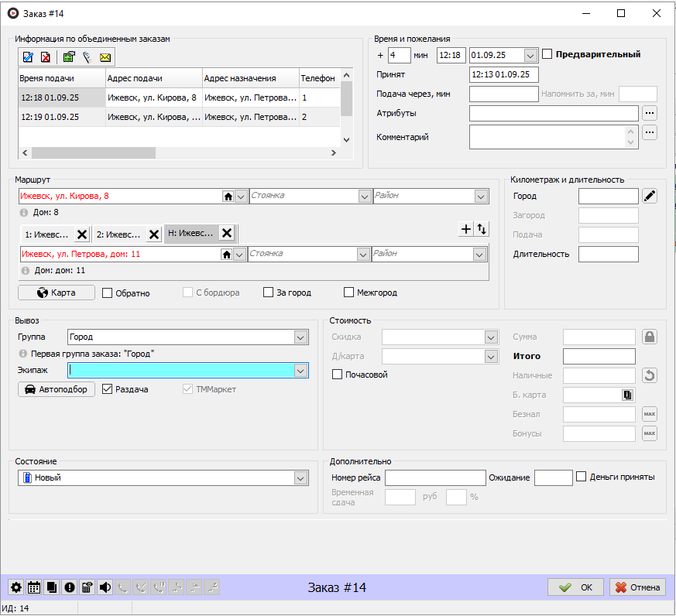Image resolution: width=676 pixels, height=616 pixels.
Task: Click the Номер рейса input field
Action: (435, 477)
